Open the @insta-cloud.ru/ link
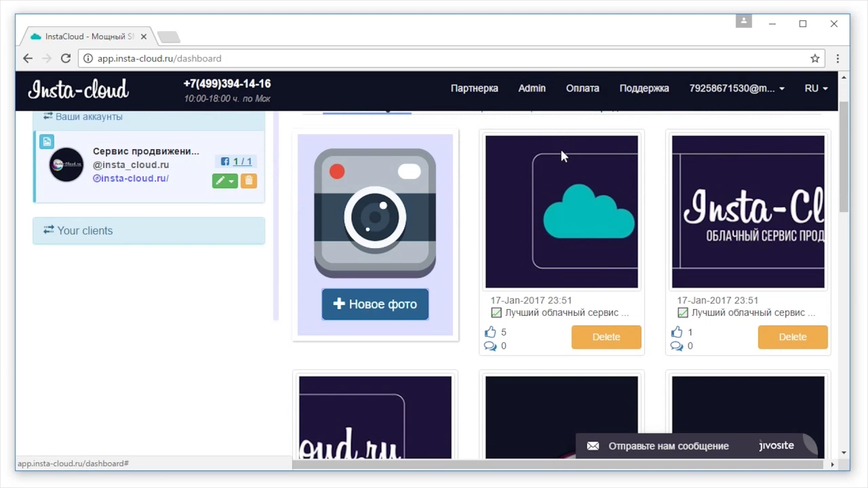The image size is (868, 488). (130, 178)
